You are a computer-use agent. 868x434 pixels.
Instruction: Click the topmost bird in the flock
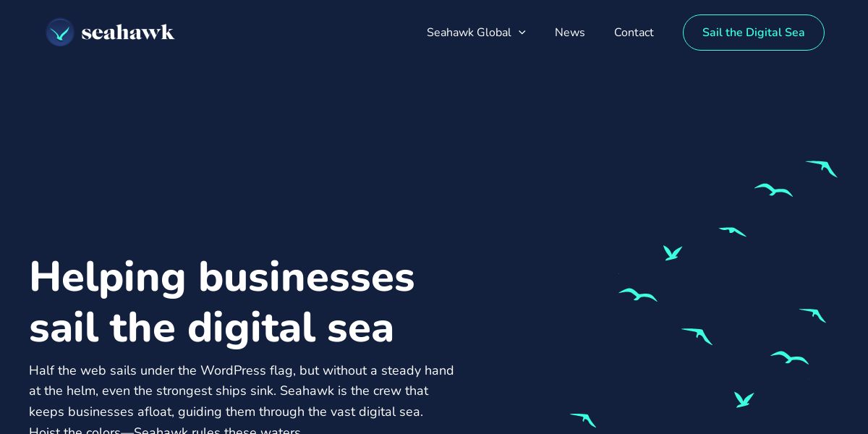pyautogui.click(x=822, y=169)
